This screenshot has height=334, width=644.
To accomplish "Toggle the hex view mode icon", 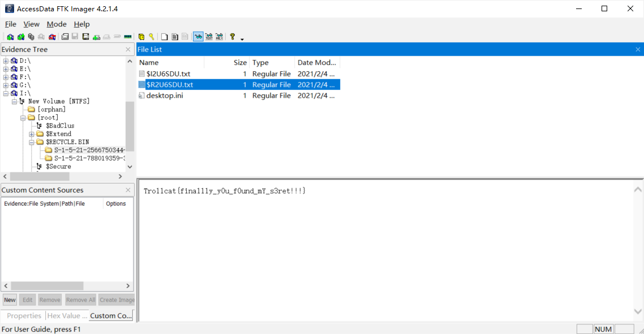I will click(x=219, y=37).
